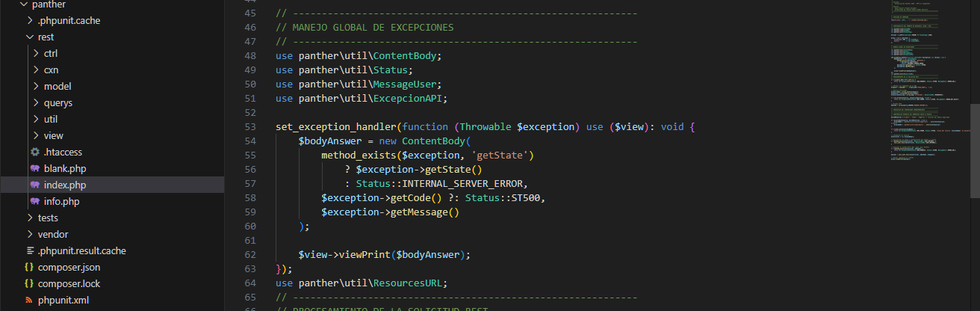
Task: Click 'INTERNAL_SERVER_ERROR' constant
Action: tap(463, 184)
